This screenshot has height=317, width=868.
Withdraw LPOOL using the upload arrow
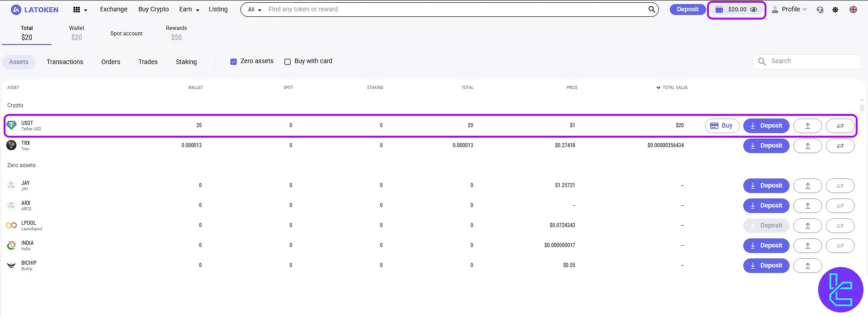pyautogui.click(x=807, y=226)
